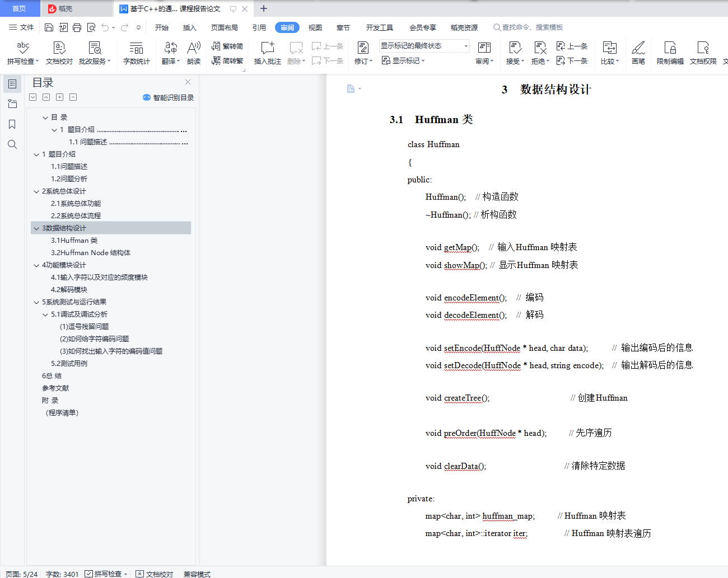Click the 翻译 translate icon
The height and width of the screenshot is (578, 728).
click(x=171, y=48)
